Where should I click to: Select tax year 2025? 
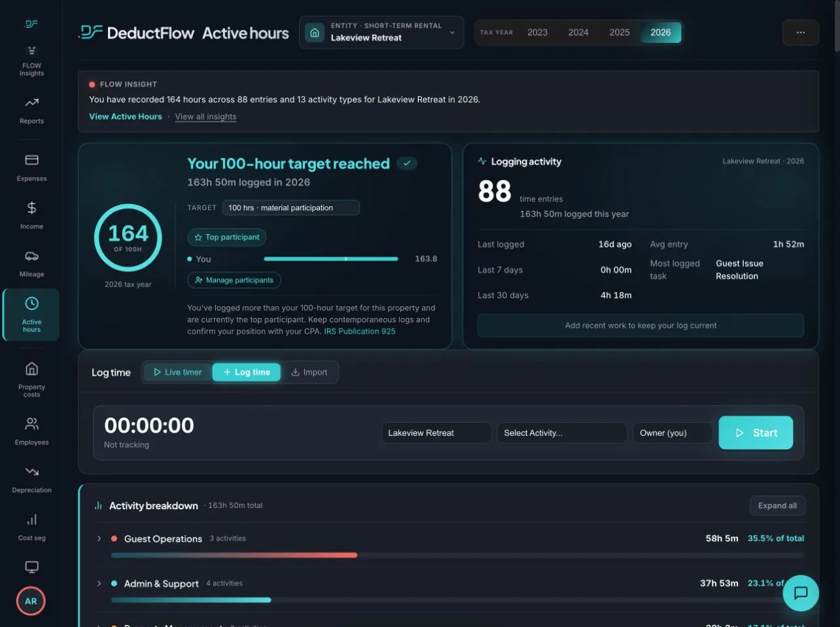620,32
